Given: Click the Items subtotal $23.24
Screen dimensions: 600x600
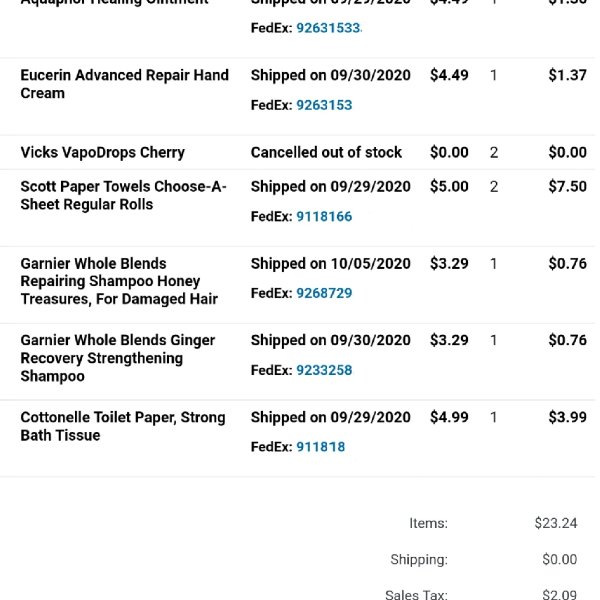Looking at the screenshot, I should point(556,523).
